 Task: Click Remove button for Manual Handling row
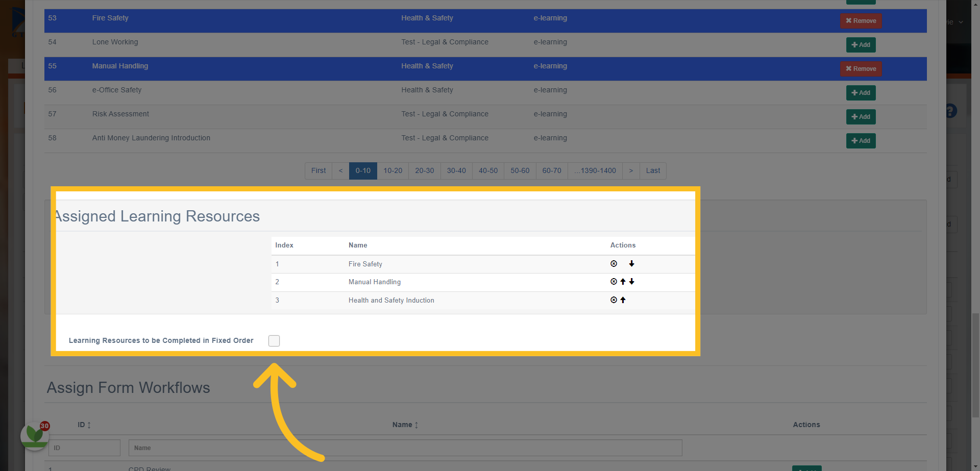pyautogui.click(x=861, y=69)
